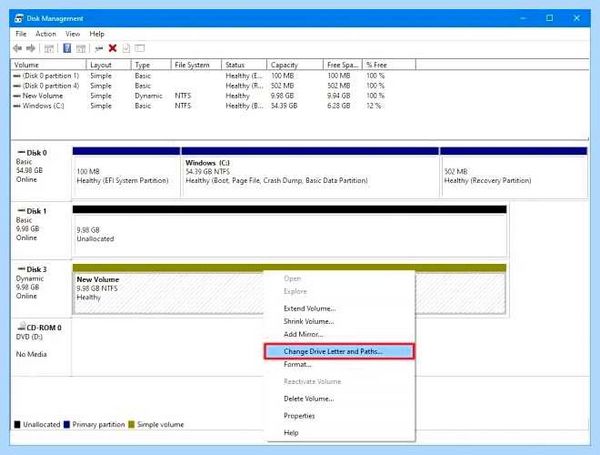Click the 9.94 GB free space cell

[x=339, y=96]
